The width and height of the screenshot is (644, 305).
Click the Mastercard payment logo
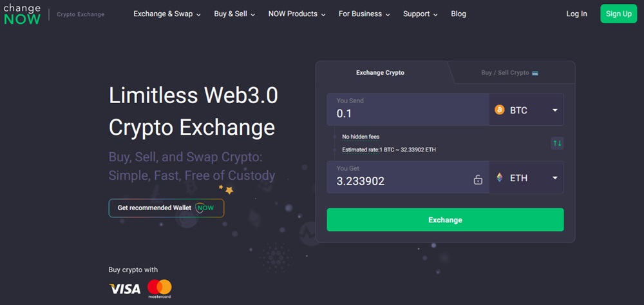159,288
